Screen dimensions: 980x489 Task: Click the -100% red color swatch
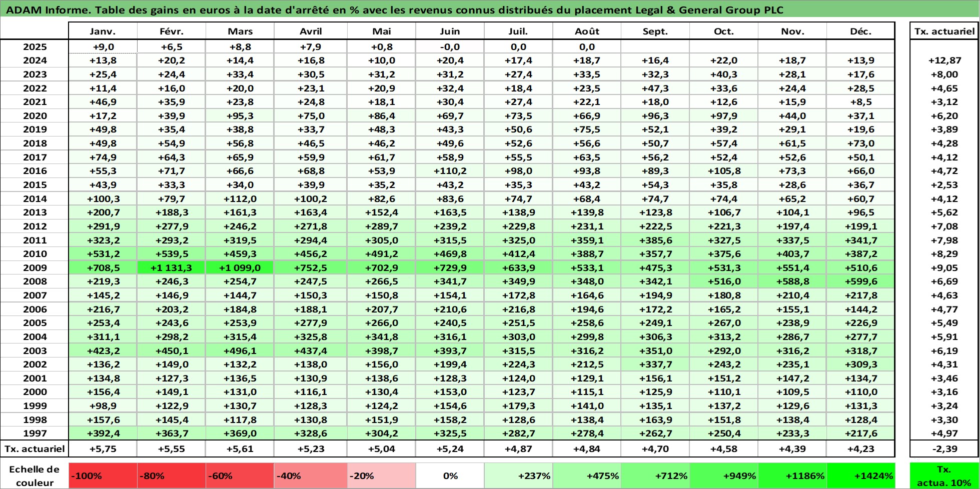pos(103,475)
